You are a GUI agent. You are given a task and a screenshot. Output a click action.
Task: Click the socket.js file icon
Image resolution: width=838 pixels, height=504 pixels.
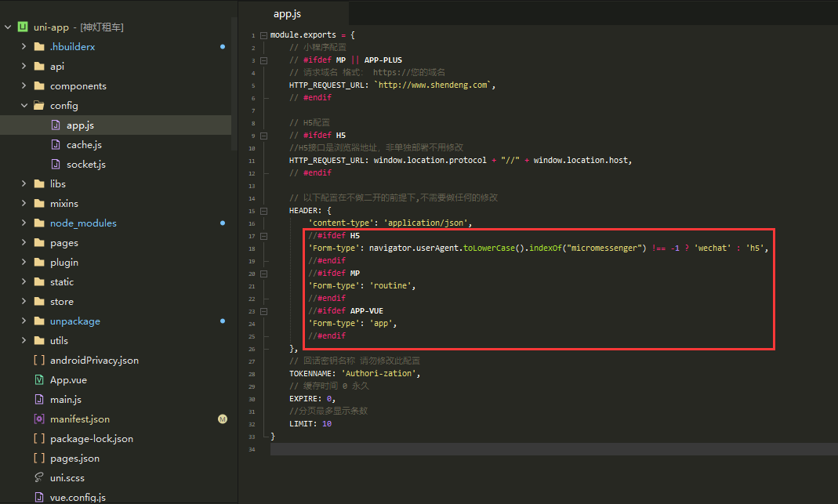[x=55, y=165]
